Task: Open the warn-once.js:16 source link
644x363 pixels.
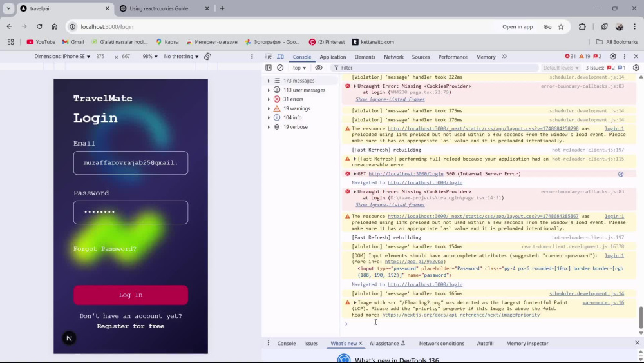Action: pos(603,302)
